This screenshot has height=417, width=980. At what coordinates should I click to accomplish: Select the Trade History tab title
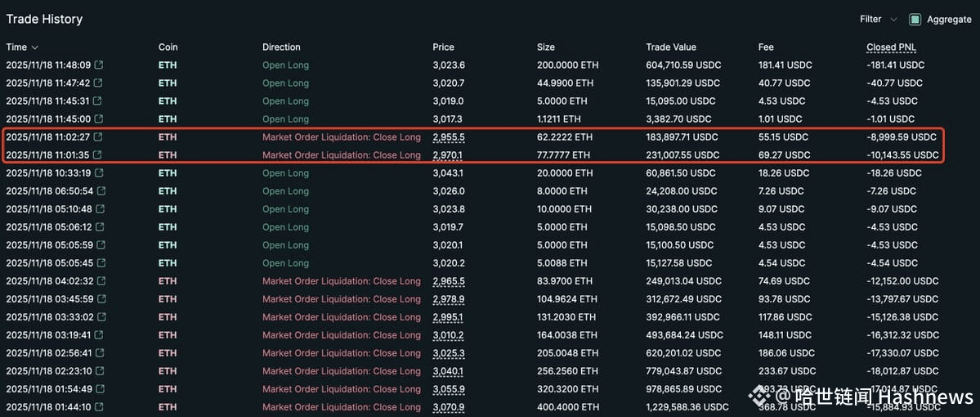(44, 19)
